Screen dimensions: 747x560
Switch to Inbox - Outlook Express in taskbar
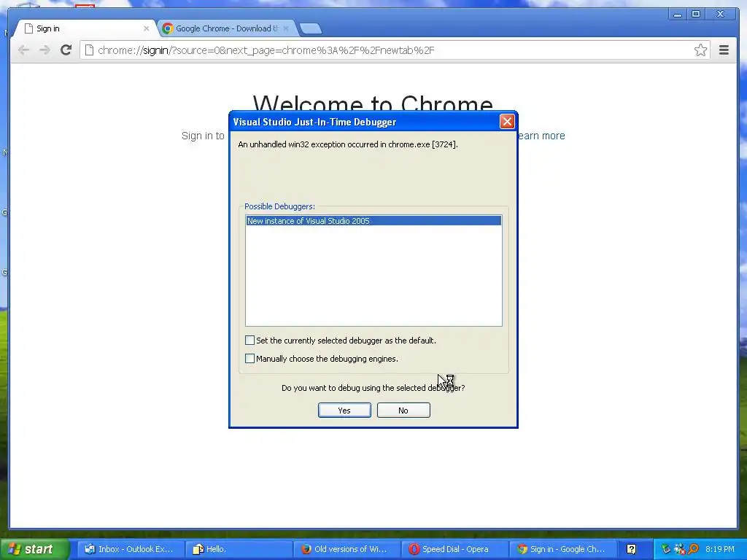pos(130,549)
